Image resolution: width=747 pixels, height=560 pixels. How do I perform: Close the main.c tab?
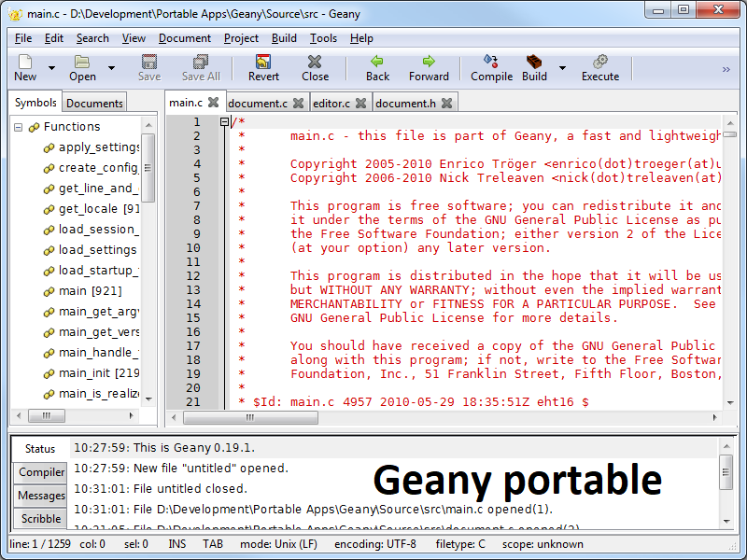(214, 103)
